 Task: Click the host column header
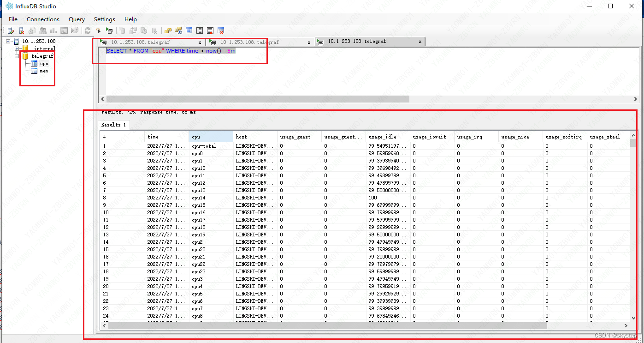255,137
